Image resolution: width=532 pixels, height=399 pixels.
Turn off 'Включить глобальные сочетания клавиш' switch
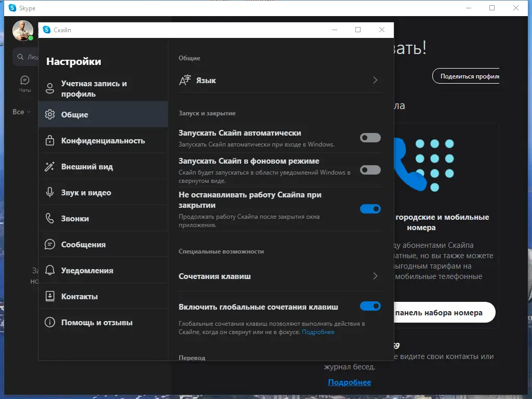(370, 307)
